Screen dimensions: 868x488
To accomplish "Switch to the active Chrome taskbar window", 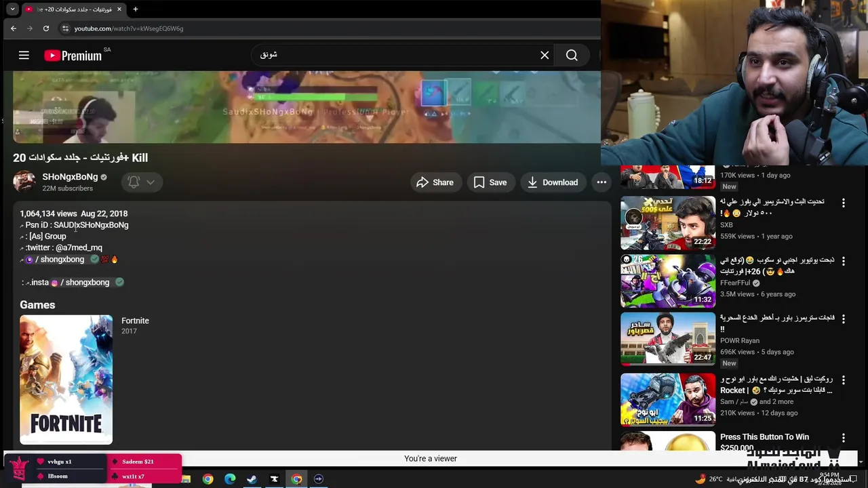I will tap(296, 479).
